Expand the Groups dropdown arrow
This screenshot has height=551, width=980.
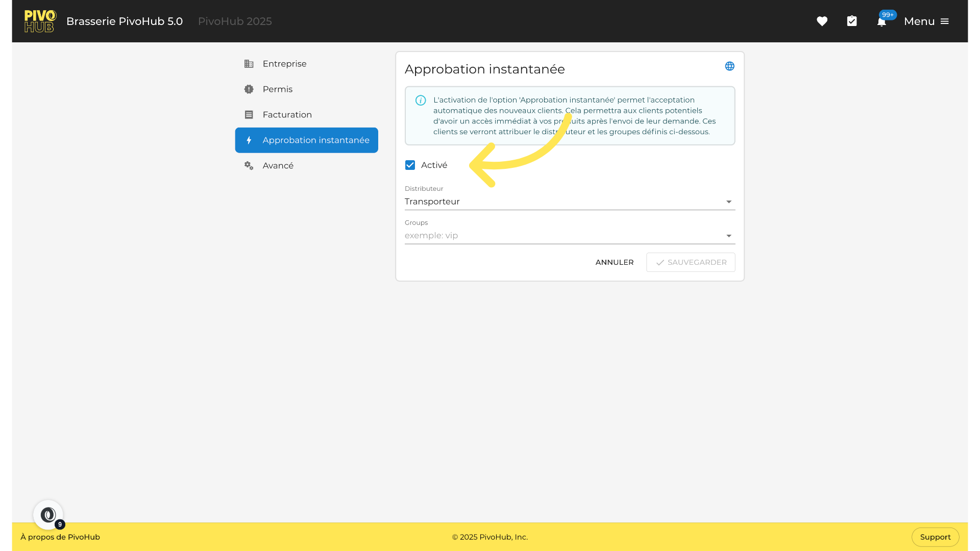pyautogui.click(x=729, y=236)
